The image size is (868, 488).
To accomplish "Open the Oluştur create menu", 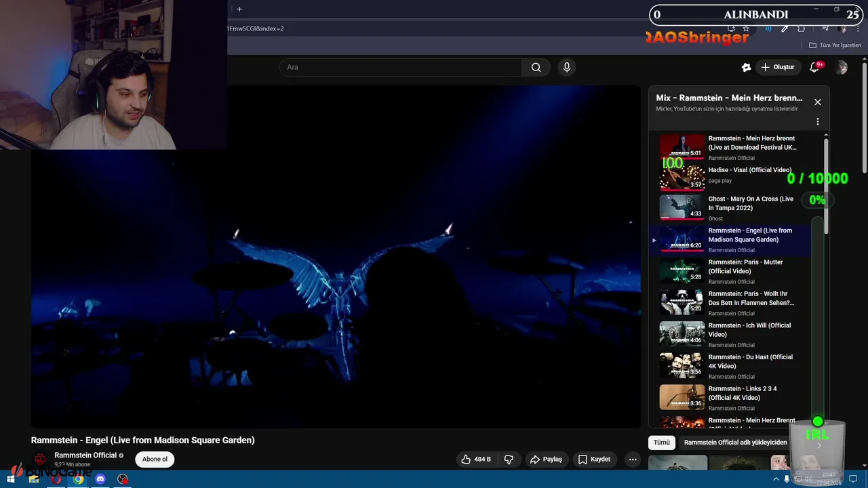I will [777, 67].
